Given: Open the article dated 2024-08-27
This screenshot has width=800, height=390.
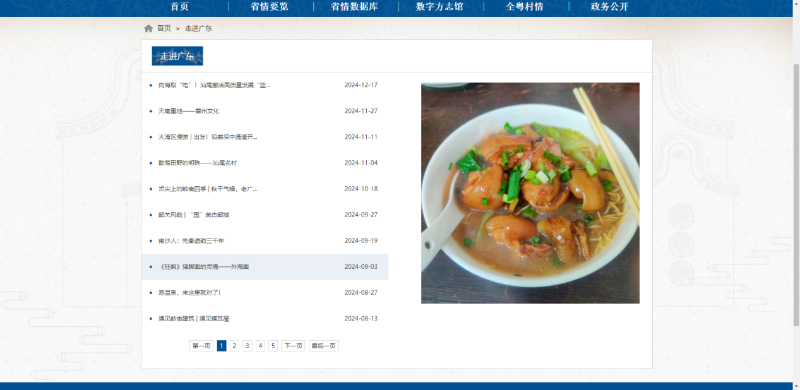Looking at the screenshot, I should coord(189,293).
